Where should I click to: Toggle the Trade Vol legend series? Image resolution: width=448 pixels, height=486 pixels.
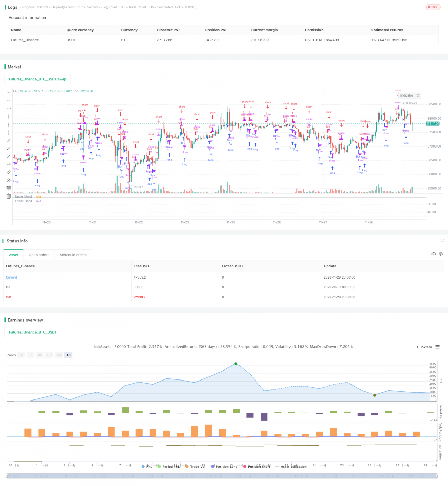tap(195, 467)
